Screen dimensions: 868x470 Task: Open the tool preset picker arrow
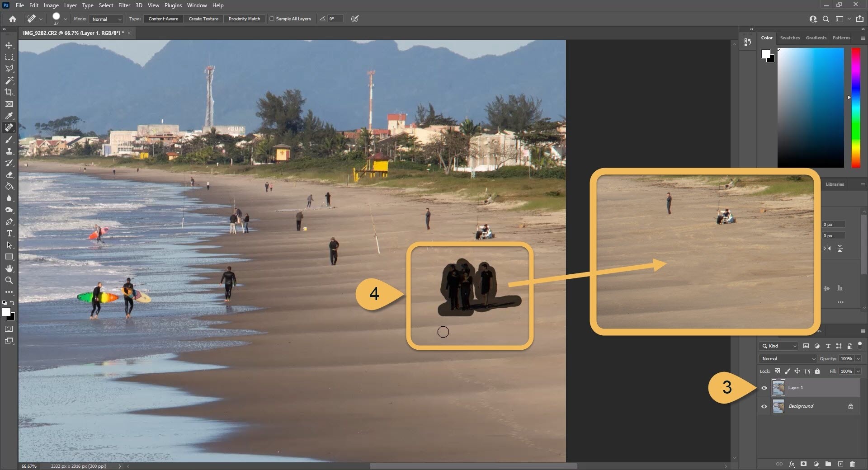point(41,19)
